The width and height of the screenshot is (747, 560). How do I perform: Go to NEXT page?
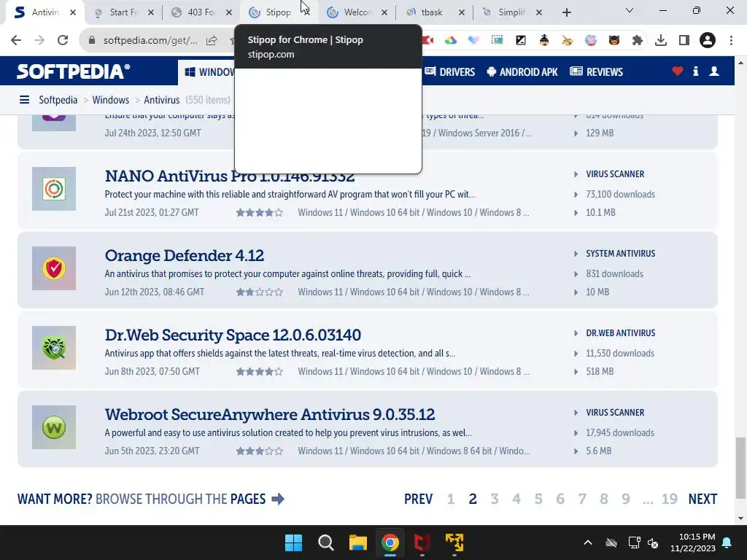[703, 499]
